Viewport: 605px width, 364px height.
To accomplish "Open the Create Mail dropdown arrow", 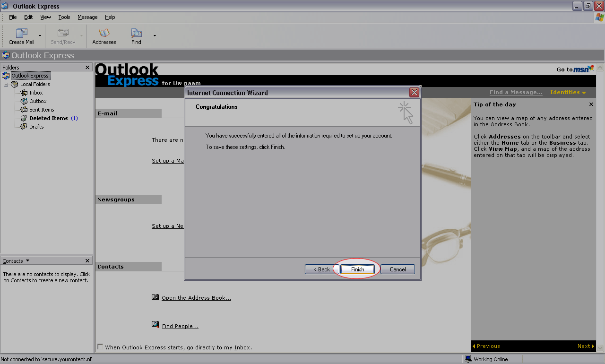I will pyautogui.click(x=40, y=36).
